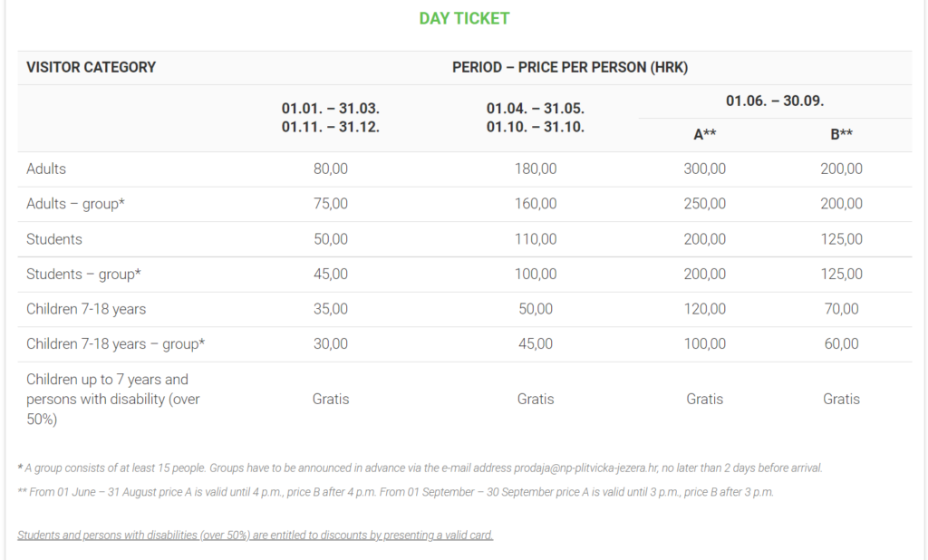The width and height of the screenshot is (928, 560).
Task: Click the PERIOD – PRICE PER PERSON header
Action: pos(570,67)
